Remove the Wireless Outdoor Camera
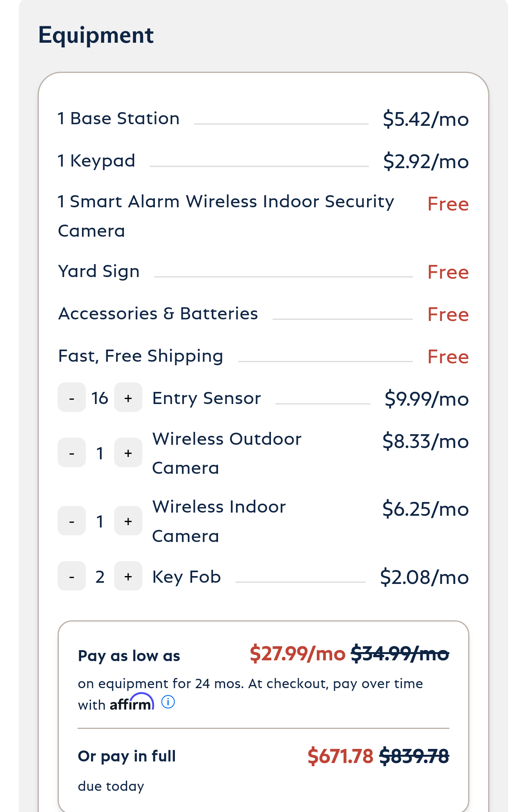 pos(72,453)
